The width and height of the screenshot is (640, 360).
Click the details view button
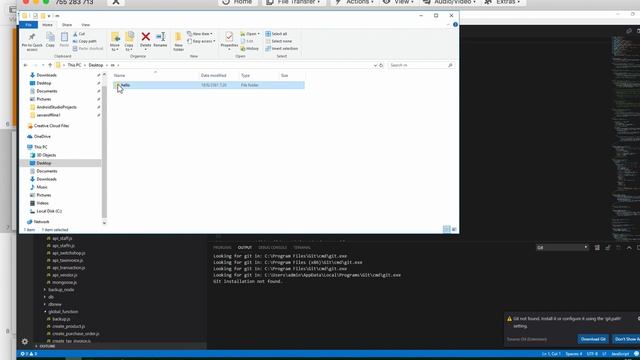click(447, 229)
